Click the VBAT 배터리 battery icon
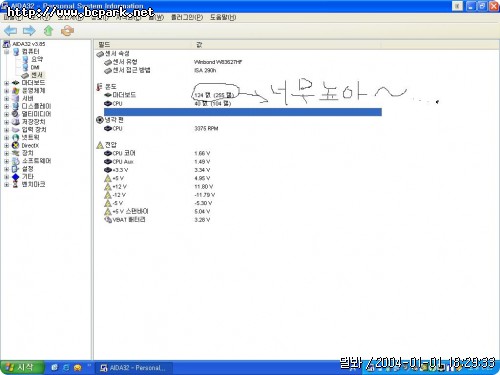The image size is (500, 375). (x=108, y=220)
